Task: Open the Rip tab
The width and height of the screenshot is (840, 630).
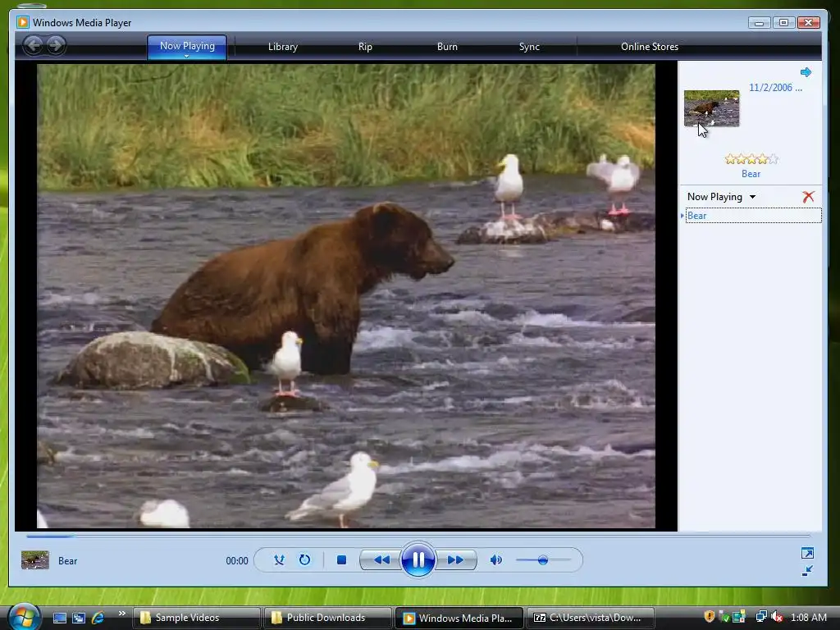Action: point(365,47)
